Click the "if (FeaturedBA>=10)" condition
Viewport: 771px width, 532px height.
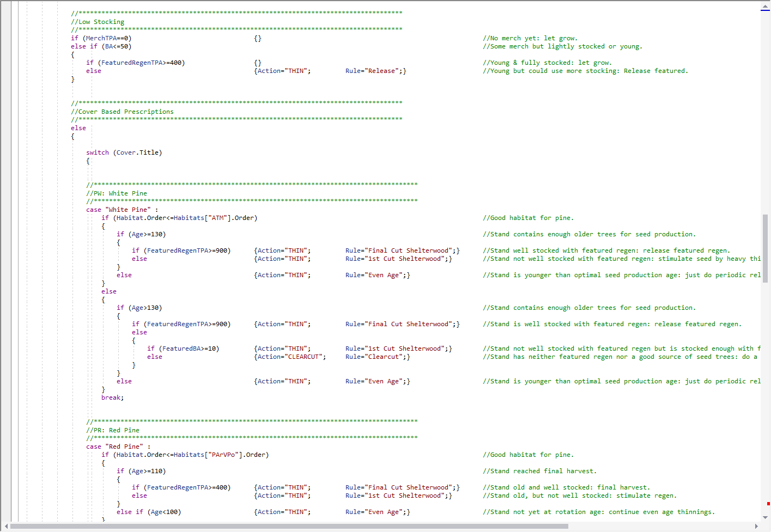183,348
